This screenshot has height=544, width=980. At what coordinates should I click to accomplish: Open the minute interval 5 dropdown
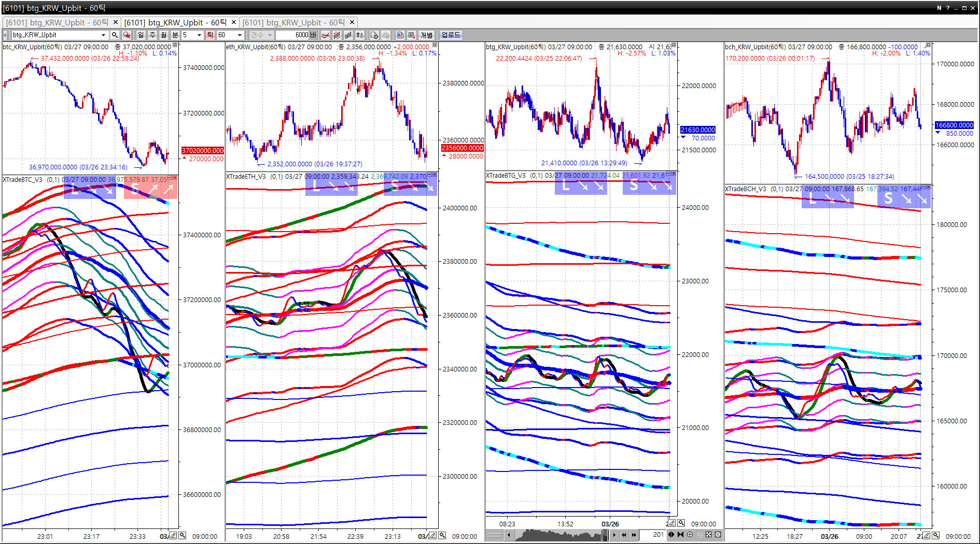pyautogui.click(x=199, y=35)
